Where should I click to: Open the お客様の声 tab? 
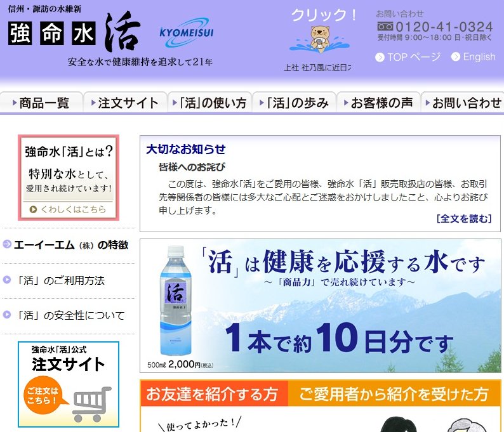click(x=379, y=103)
